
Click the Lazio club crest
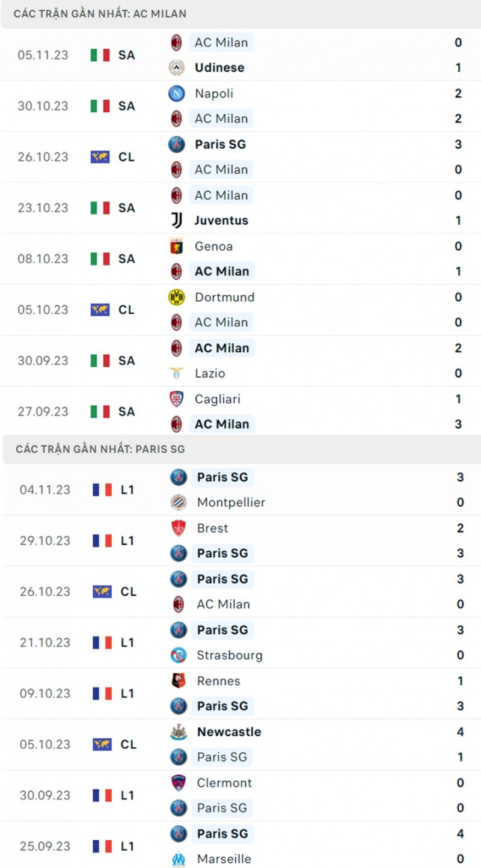pyautogui.click(x=176, y=373)
